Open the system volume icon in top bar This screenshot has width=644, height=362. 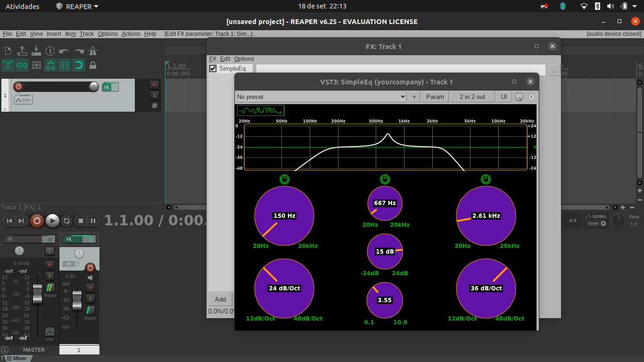pos(611,6)
